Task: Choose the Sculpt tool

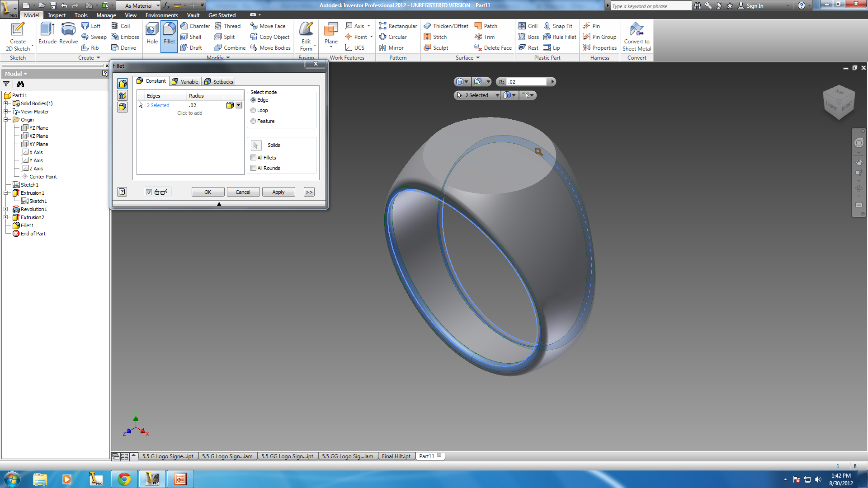Action: [436, 48]
